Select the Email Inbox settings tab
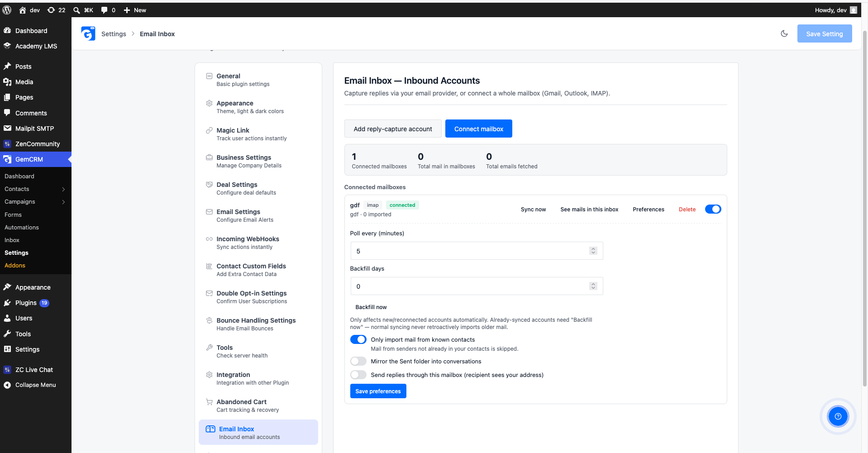868x453 pixels. [x=258, y=432]
